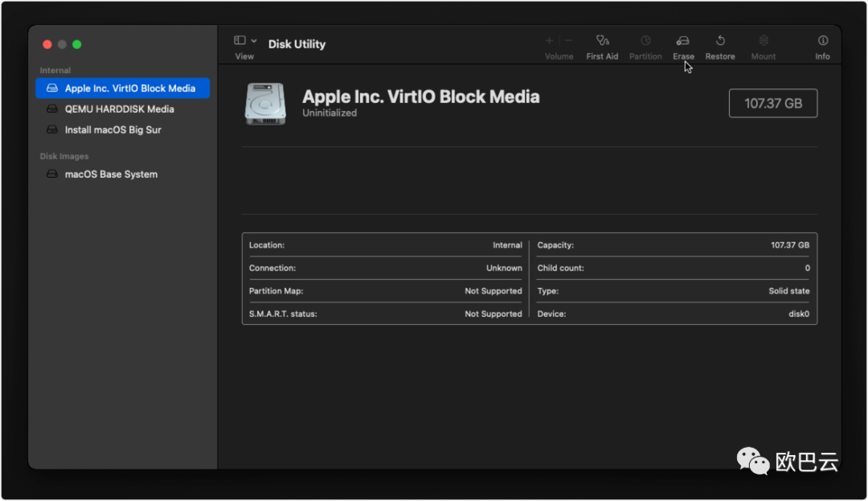Click the 107.37 GB capacity box
This screenshot has height=501, width=868.
[x=772, y=104]
